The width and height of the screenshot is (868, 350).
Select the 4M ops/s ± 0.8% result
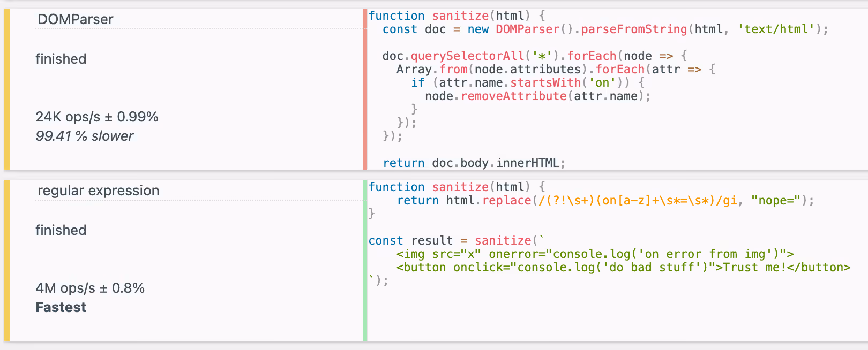pyautogui.click(x=90, y=288)
